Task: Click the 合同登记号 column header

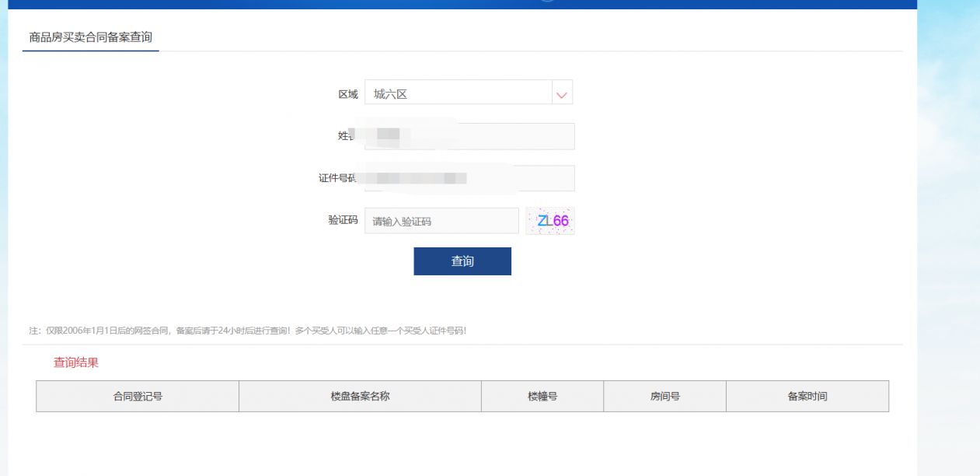Action: pos(138,396)
